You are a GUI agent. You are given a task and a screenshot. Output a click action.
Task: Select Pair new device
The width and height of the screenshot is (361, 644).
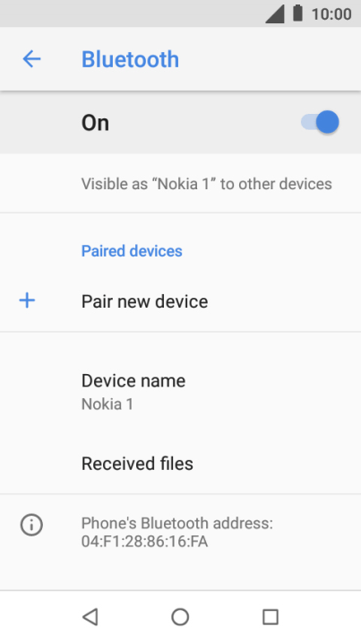181,301
